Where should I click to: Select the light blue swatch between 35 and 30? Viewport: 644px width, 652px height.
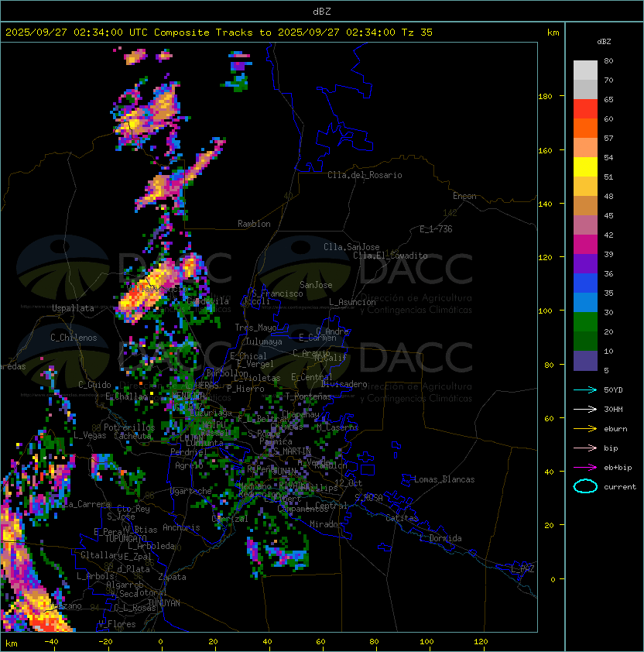585,302
